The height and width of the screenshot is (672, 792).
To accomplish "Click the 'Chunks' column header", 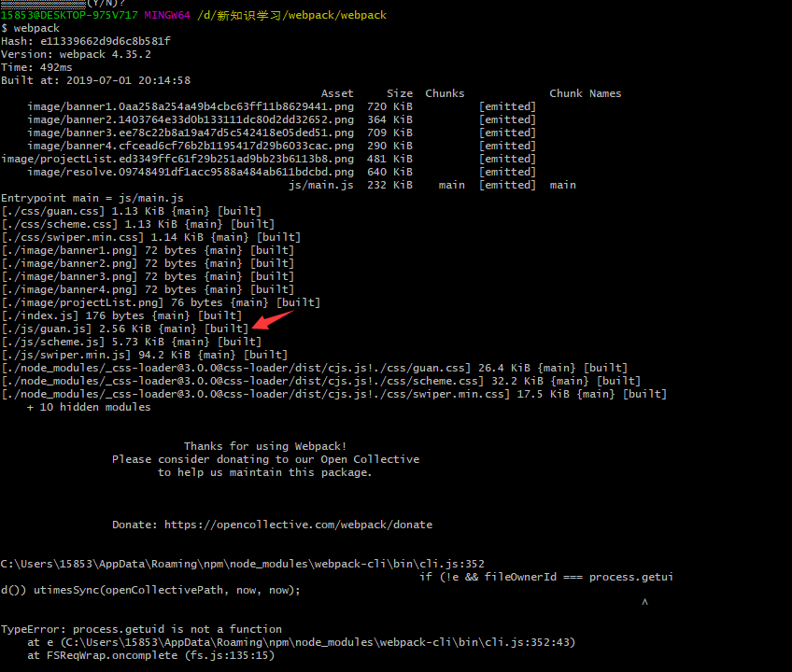I will tap(445, 93).
